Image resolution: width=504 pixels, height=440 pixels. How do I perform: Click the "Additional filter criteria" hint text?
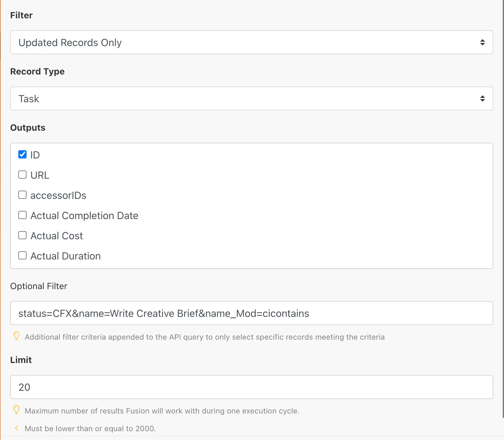tap(205, 337)
